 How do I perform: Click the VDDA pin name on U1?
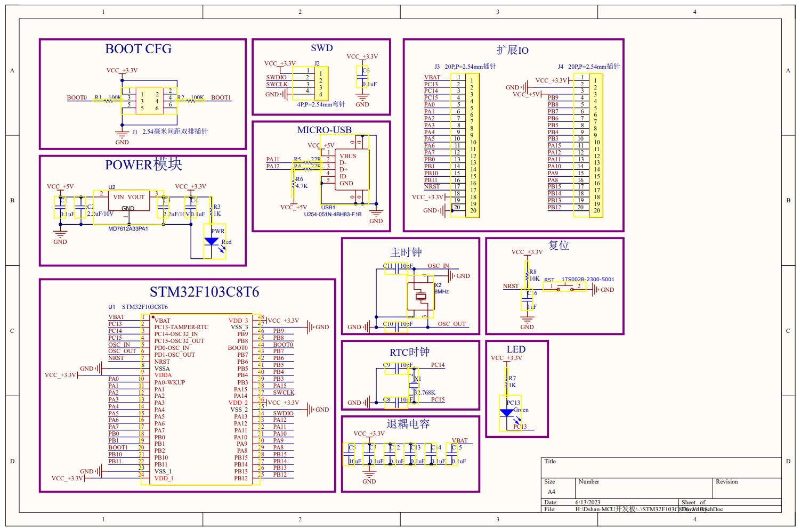pyautogui.click(x=163, y=375)
